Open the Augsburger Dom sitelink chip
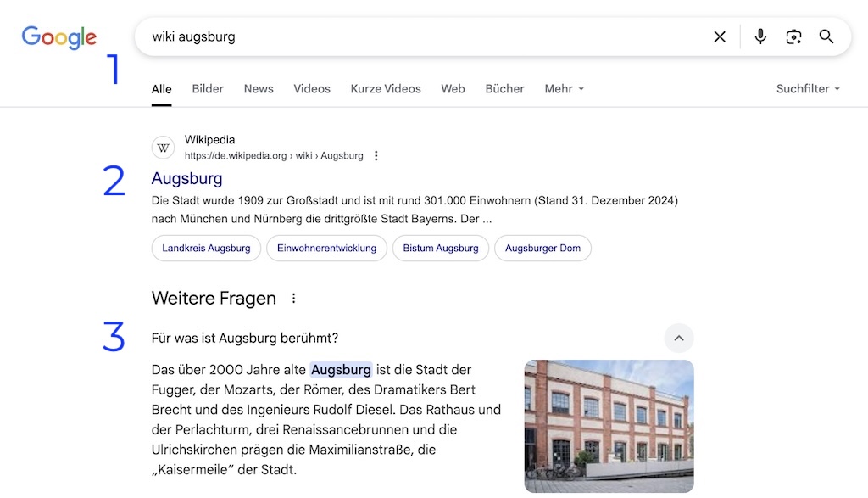The height and width of the screenshot is (498, 868). point(542,249)
